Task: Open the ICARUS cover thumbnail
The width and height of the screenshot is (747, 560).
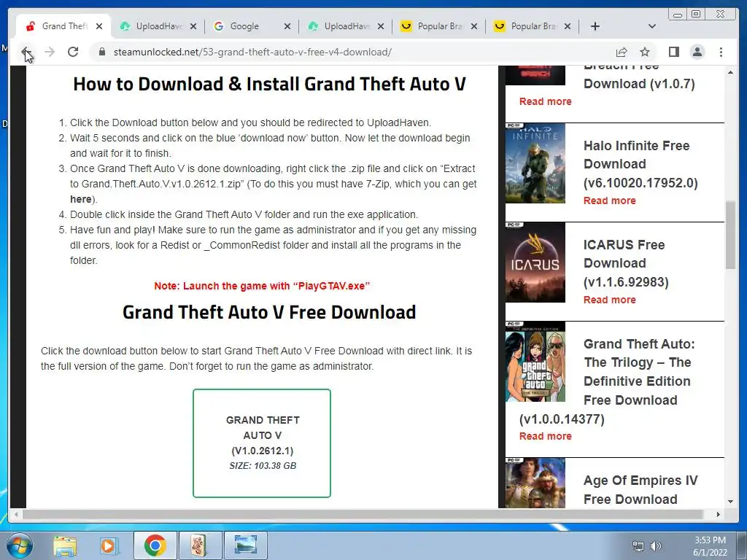Action: 535,262
